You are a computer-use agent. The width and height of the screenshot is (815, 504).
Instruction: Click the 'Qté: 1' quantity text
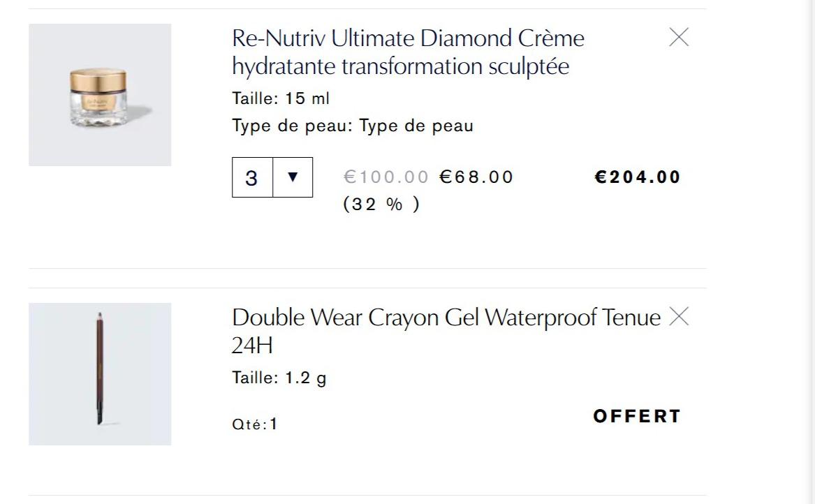tap(255, 424)
